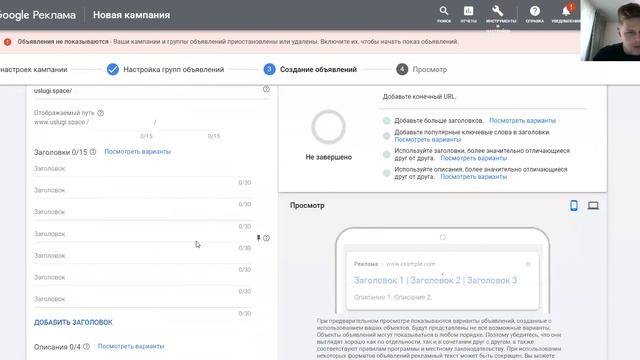Click second display path field
The width and height of the screenshot is (640, 360).
pos(189,122)
